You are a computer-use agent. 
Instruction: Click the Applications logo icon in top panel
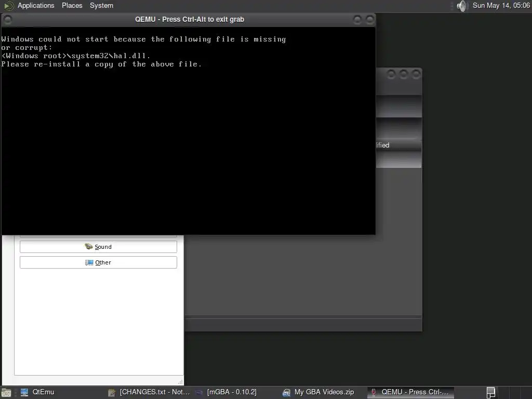pyautogui.click(x=8, y=6)
